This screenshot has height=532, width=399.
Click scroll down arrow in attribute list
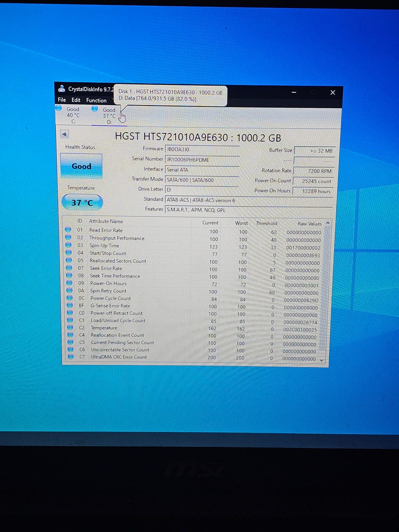click(321, 360)
